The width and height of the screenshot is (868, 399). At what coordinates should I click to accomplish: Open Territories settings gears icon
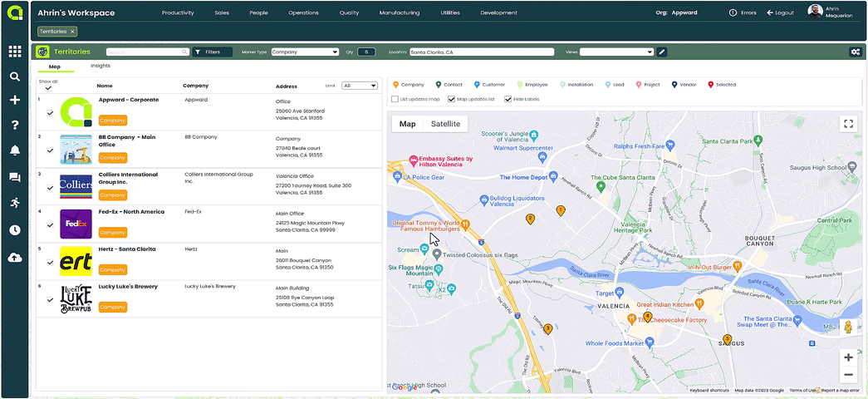click(856, 52)
